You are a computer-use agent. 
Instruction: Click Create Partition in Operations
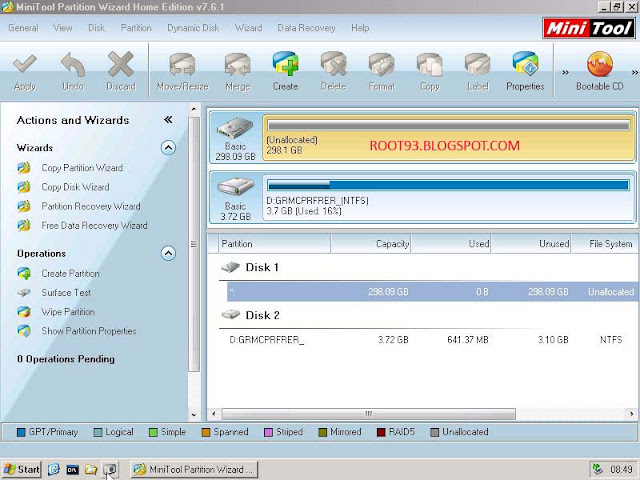pyautogui.click(x=70, y=273)
